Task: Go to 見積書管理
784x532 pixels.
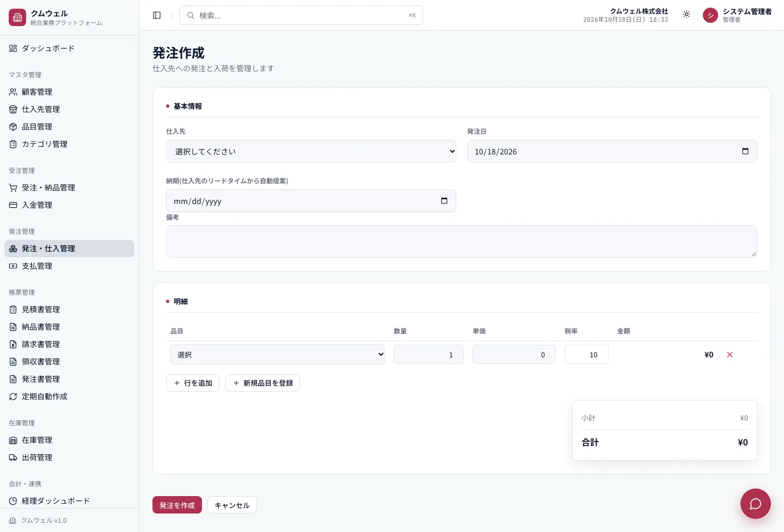Action: (69, 310)
